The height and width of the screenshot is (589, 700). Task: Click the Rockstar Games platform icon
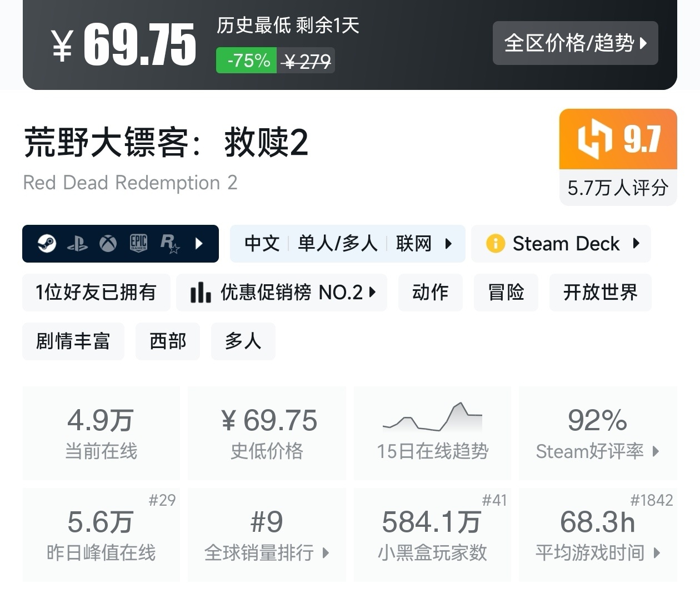point(169,244)
